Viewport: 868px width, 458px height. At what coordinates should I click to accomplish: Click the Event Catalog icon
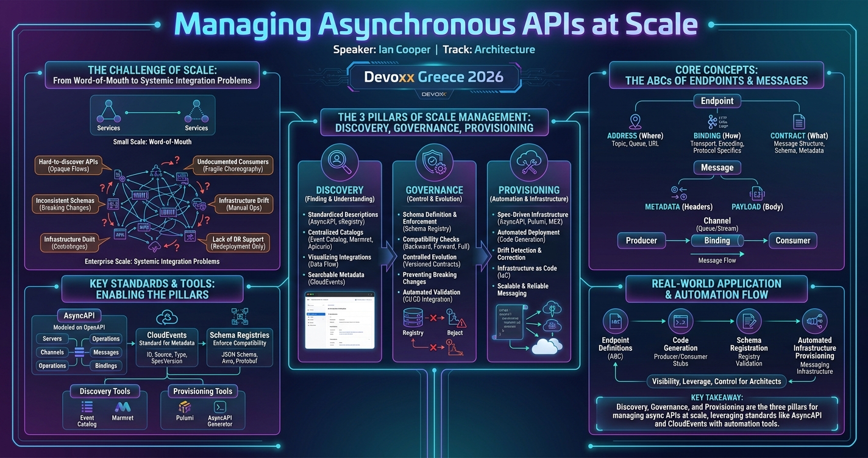point(87,407)
